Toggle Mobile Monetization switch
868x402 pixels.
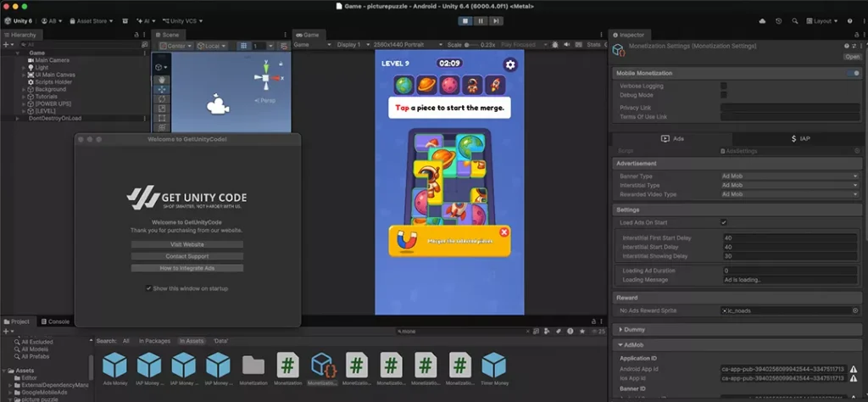click(853, 73)
